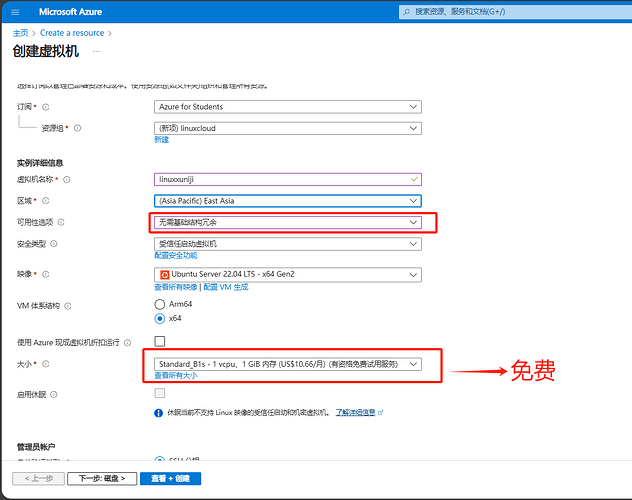The image size is (632, 500).
Task: Open the linuxcloud resource group dropdown
Action: [x=288, y=128]
